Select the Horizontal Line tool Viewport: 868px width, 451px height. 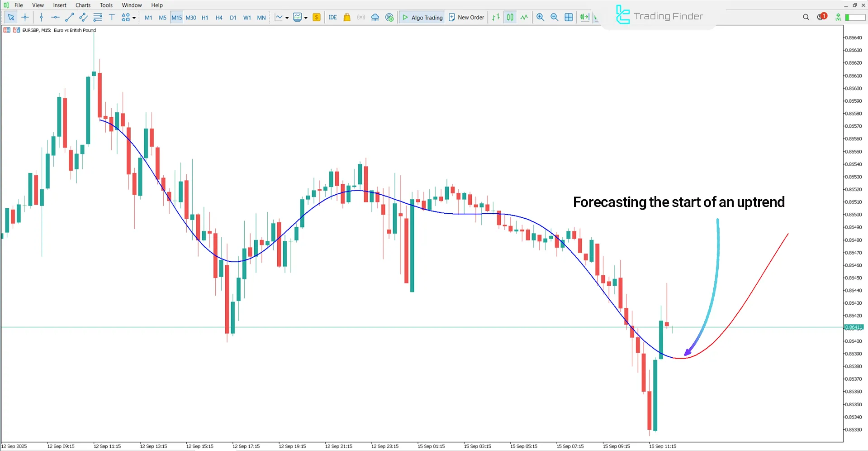[x=55, y=17]
